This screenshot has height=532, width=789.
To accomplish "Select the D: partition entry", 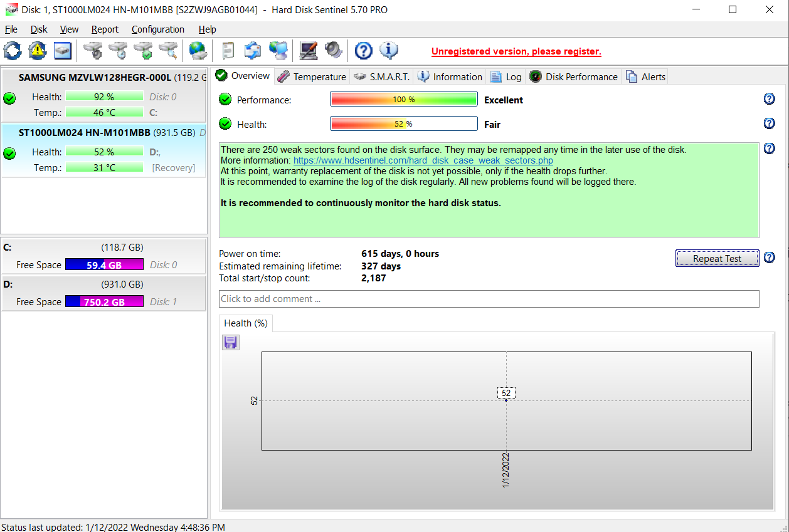I will [x=104, y=293].
